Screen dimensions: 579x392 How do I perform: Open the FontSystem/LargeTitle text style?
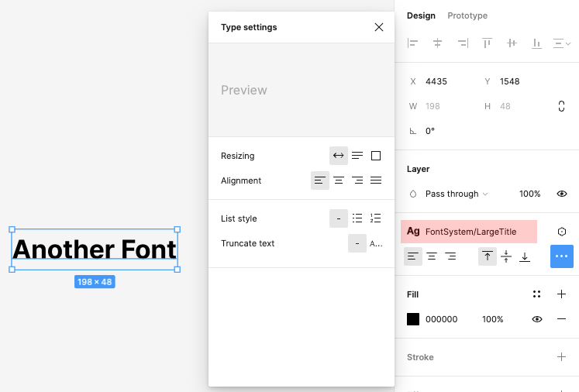(469, 232)
